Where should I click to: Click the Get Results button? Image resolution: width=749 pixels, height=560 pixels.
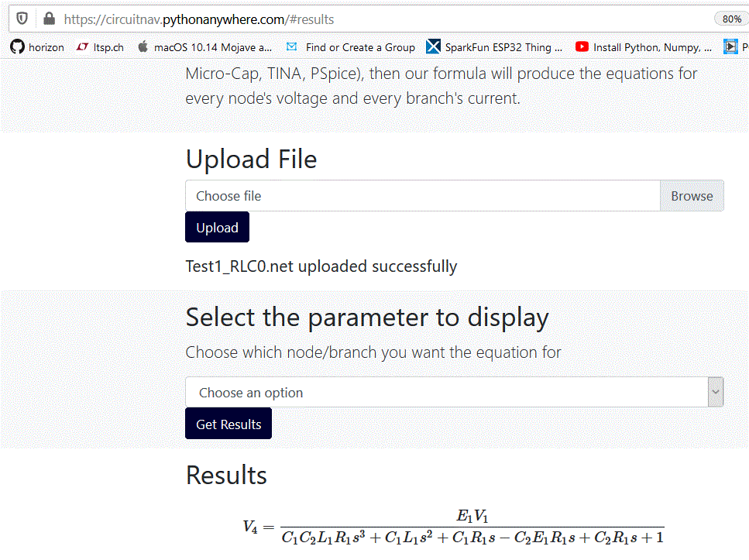tap(228, 424)
